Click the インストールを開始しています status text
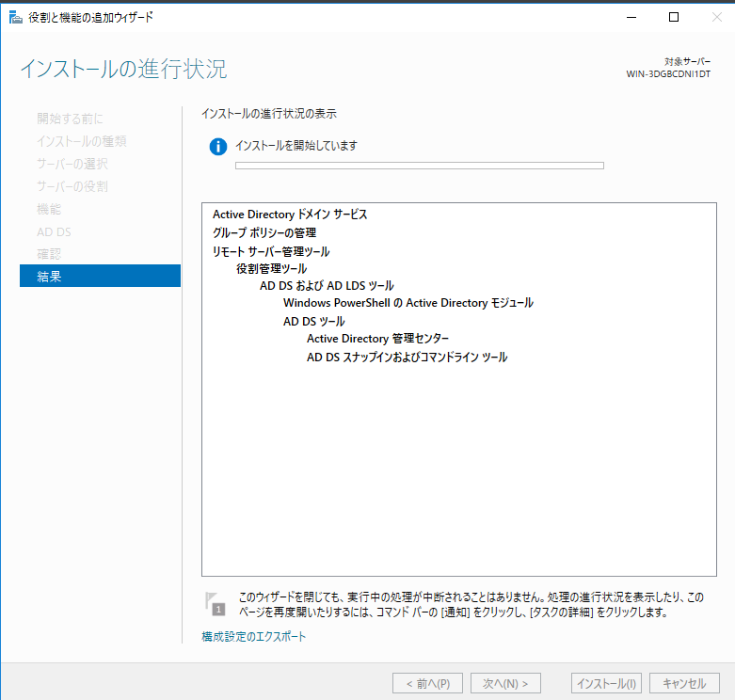 click(x=296, y=146)
